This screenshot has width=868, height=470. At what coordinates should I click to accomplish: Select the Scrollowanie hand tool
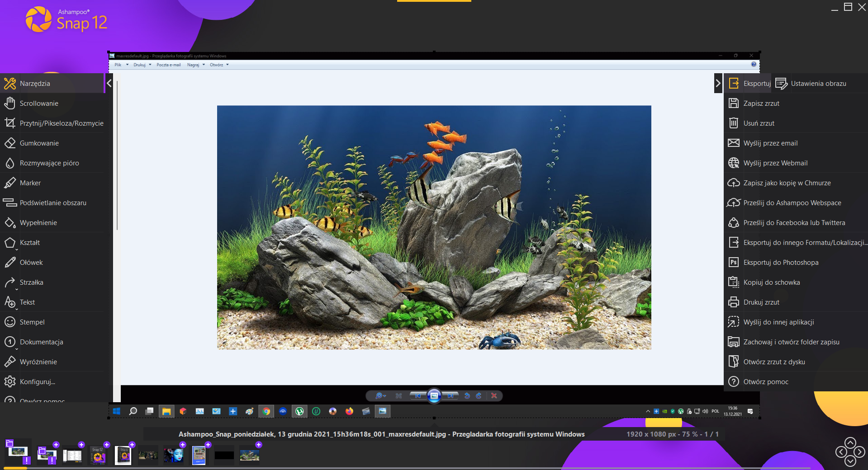point(52,103)
